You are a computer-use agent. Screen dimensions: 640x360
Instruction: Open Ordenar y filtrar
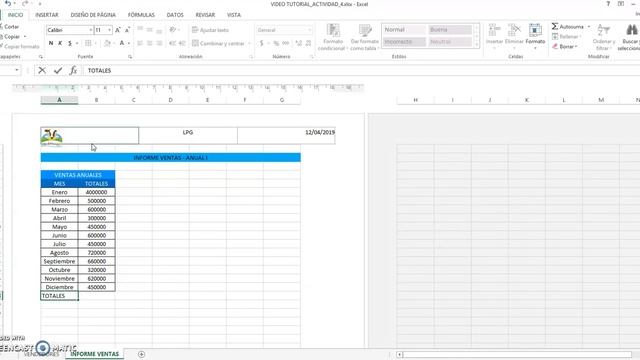(603, 37)
